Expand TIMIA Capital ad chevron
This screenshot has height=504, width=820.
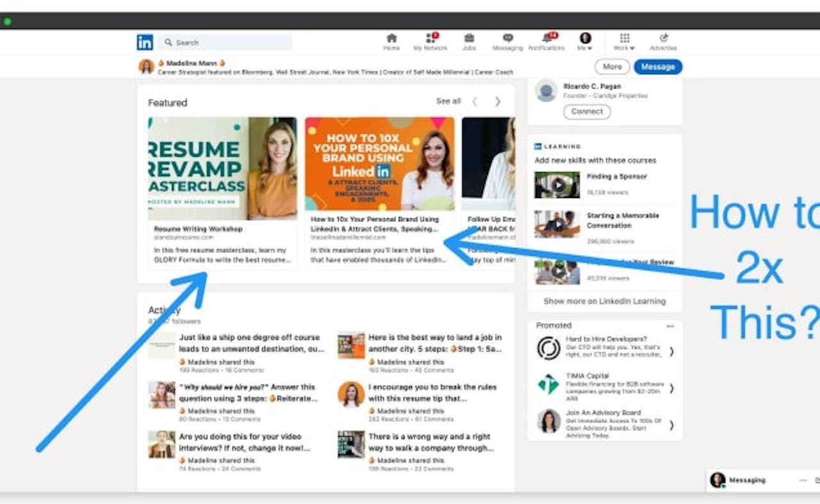click(x=671, y=388)
